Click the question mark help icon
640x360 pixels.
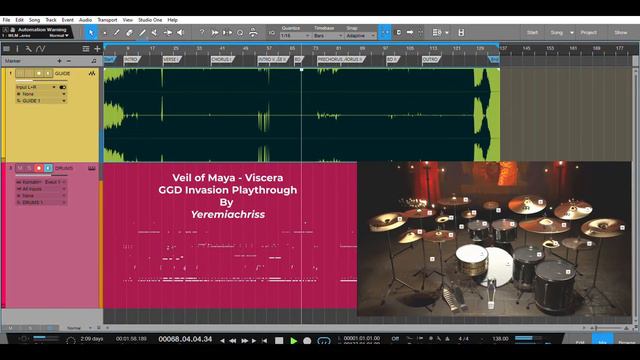pyautogui.click(x=202, y=33)
